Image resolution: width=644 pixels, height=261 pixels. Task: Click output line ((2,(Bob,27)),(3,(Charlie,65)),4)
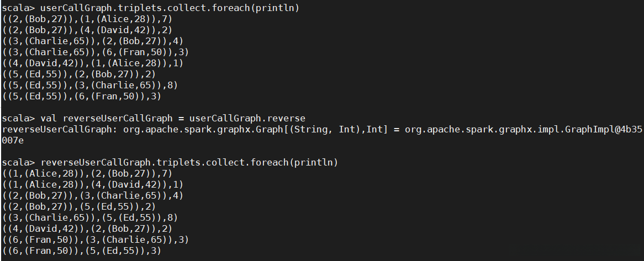[x=87, y=195]
